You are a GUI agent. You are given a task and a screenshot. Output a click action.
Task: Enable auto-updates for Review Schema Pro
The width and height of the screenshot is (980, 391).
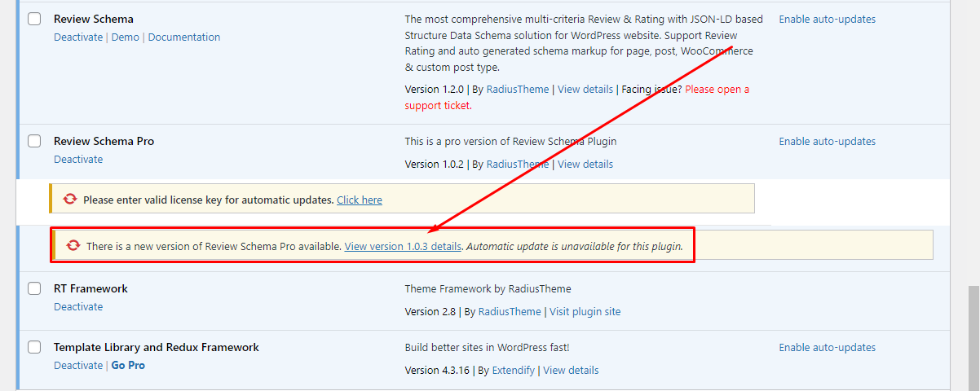(828, 141)
